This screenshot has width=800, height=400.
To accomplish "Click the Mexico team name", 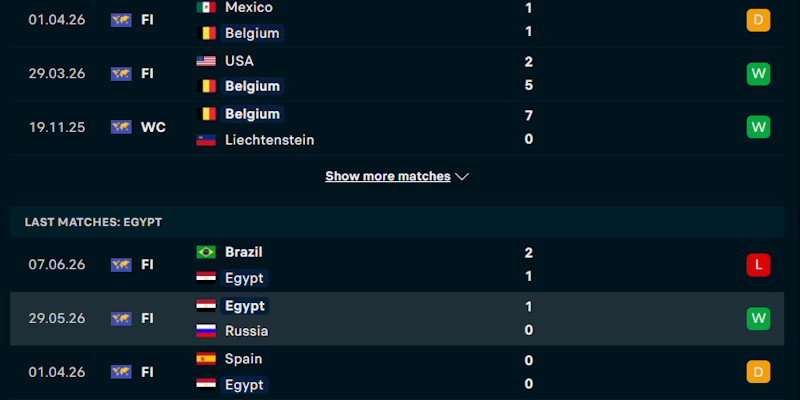I will click(248, 7).
